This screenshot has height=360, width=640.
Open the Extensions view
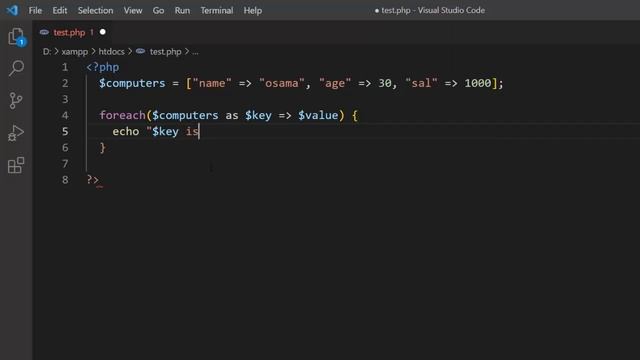coord(16,165)
